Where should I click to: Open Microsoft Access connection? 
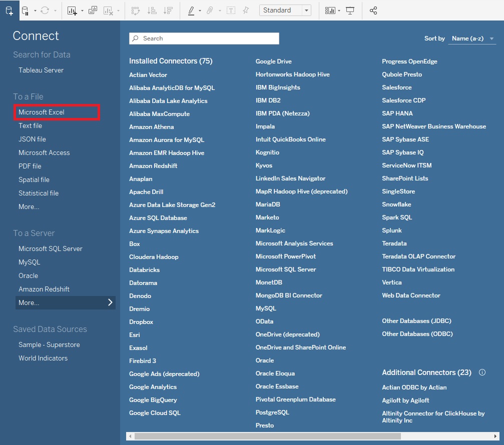click(x=44, y=152)
